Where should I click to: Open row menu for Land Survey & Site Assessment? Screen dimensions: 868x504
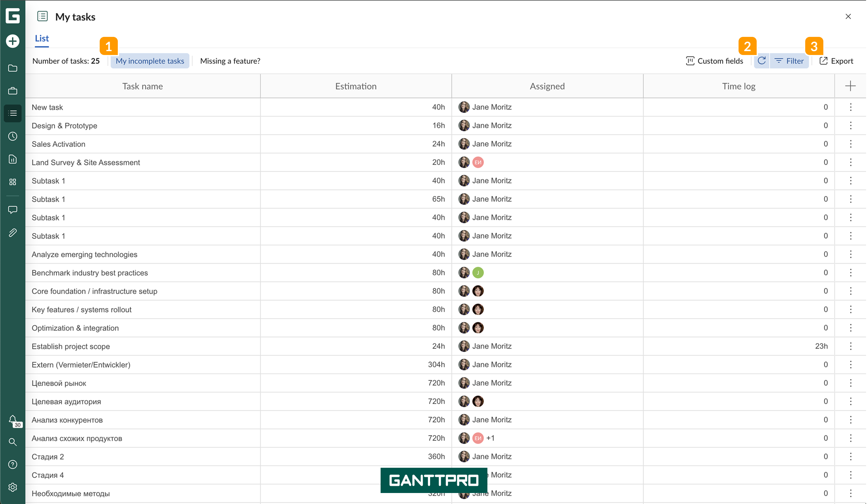tap(851, 162)
